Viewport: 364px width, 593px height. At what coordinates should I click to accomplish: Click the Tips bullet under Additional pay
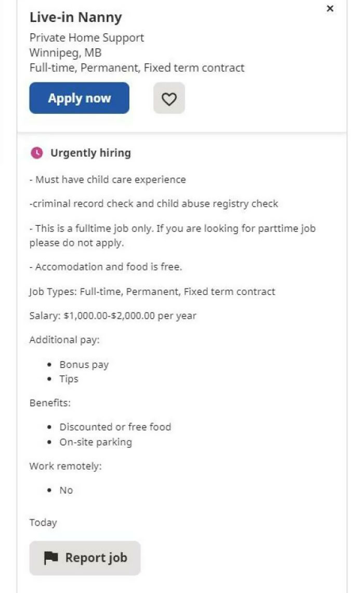point(69,379)
